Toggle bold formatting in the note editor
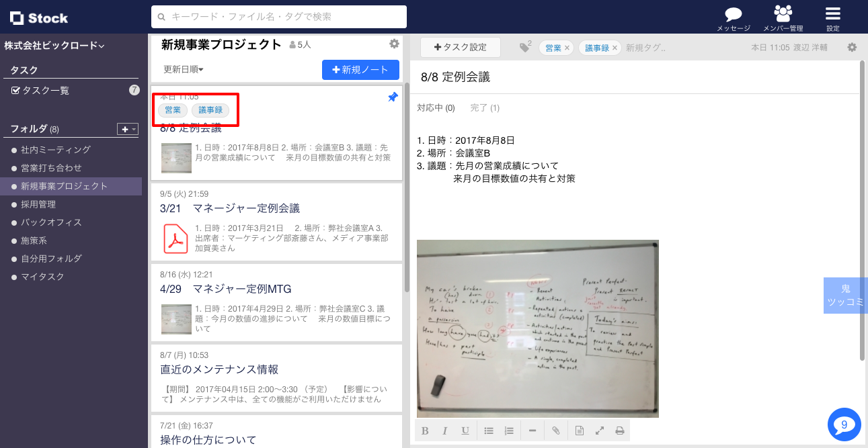Screen dimensions: 868x448 [425, 430]
